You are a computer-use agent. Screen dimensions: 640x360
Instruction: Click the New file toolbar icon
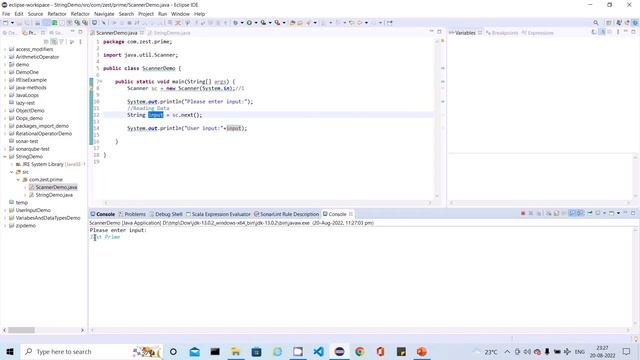[6, 23]
